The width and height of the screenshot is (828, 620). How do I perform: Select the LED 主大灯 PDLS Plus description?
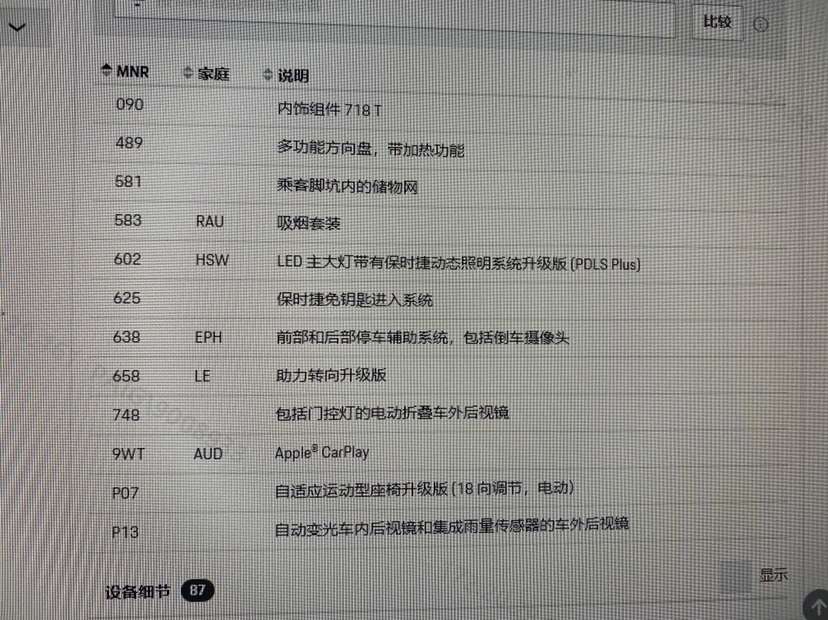point(458,263)
